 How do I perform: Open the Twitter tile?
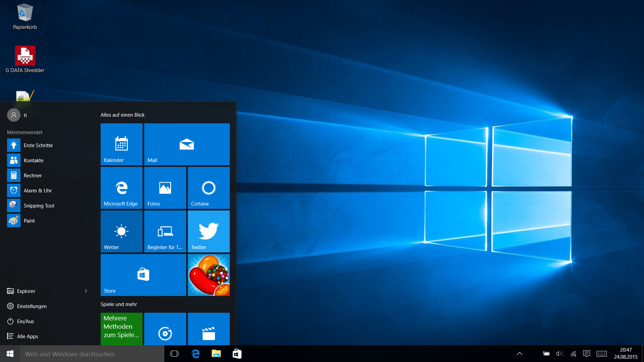pyautogui.click(x=209, y=231)
